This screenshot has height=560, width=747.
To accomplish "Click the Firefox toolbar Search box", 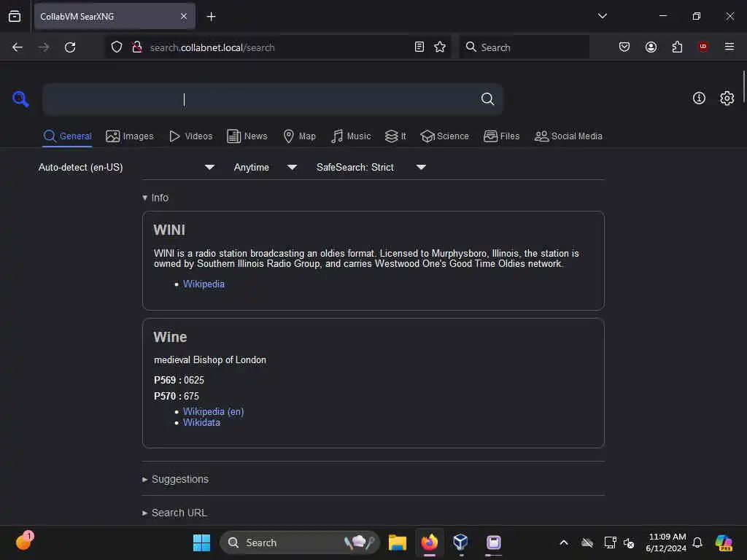I will pos(524,47).
